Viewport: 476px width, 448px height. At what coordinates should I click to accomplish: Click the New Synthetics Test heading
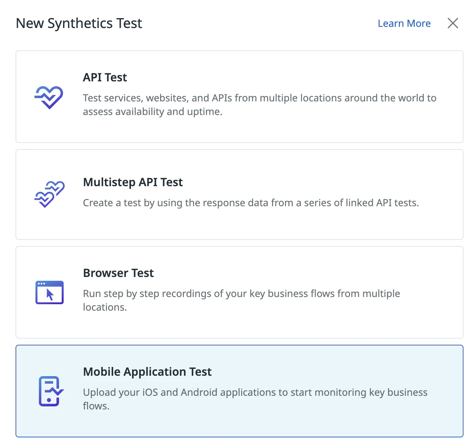(x=79, y=23)
